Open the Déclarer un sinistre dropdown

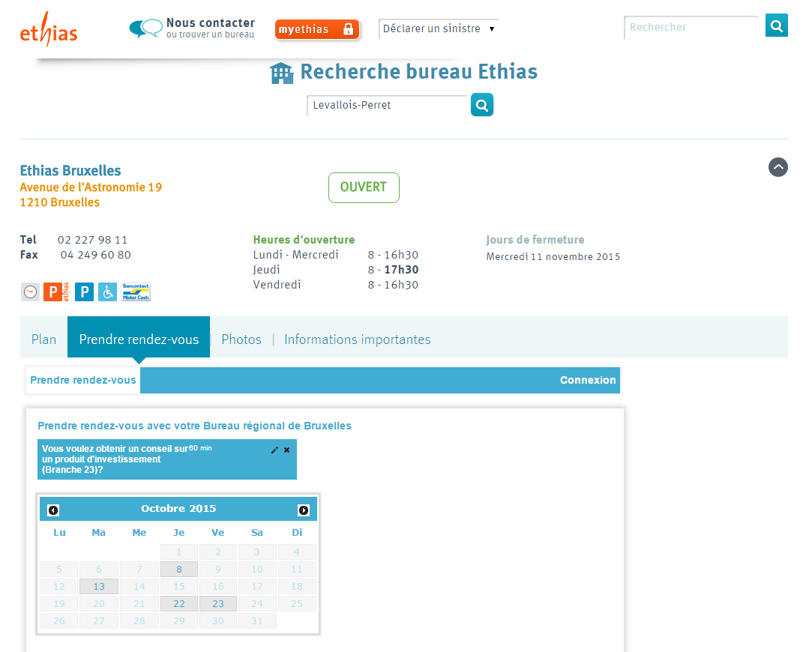[439, 29]
